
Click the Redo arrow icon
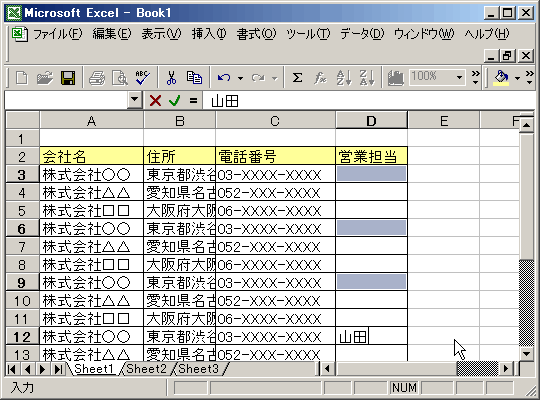click(x=258, y=78)
